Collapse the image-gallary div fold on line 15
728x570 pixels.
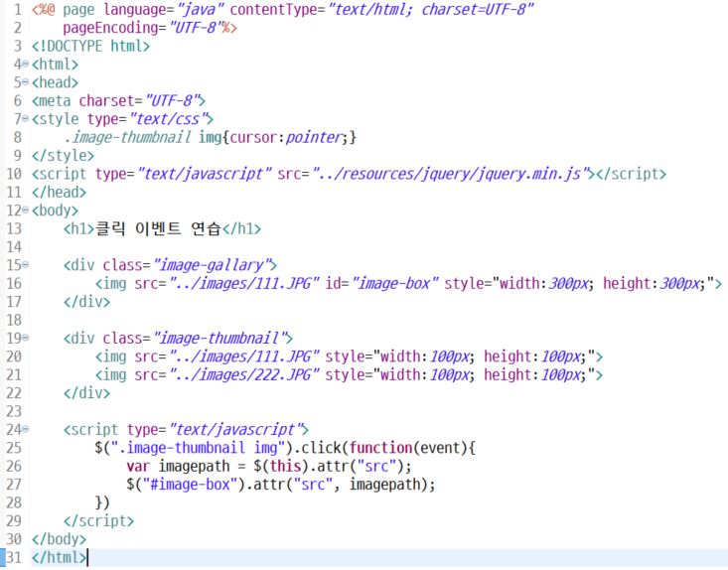26,265
